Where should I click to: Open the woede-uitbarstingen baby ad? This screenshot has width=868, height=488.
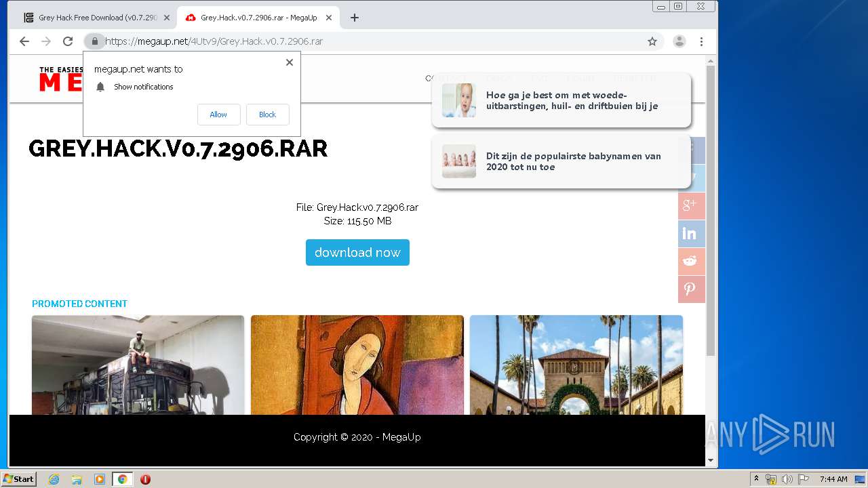561,100
